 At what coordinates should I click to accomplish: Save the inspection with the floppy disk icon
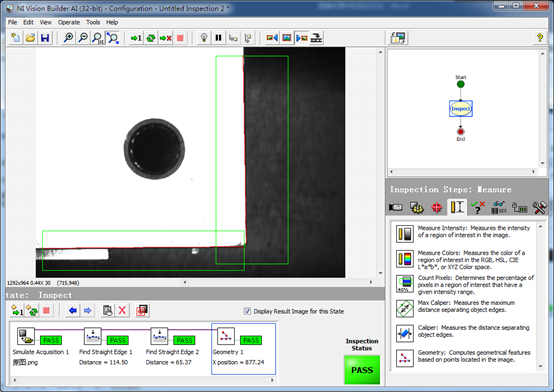point(45,38)
